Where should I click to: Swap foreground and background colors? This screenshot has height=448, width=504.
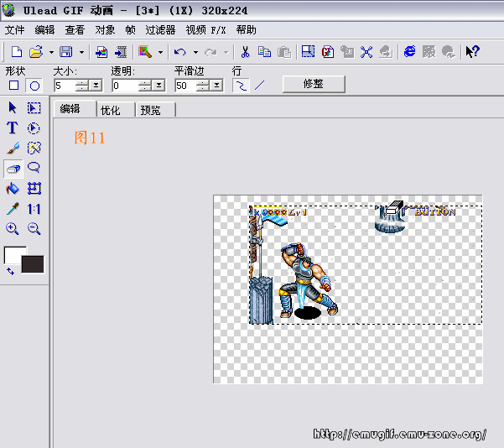coord(10,272)
